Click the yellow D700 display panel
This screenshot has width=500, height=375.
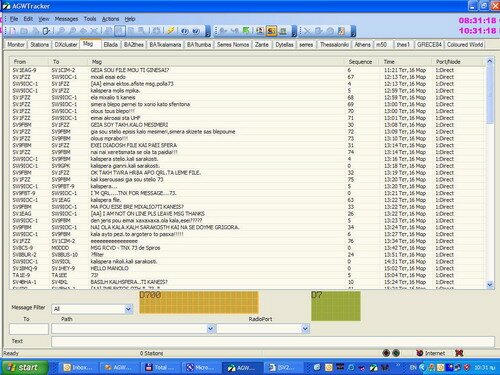pyautogui.click(x=199, y=302)
